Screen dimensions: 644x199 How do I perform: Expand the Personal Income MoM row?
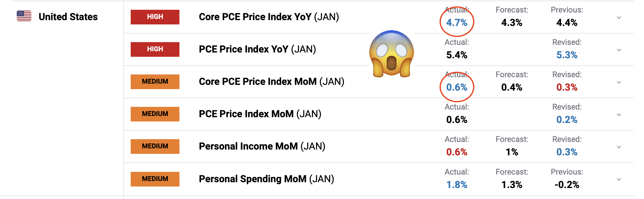coord(619,147)
